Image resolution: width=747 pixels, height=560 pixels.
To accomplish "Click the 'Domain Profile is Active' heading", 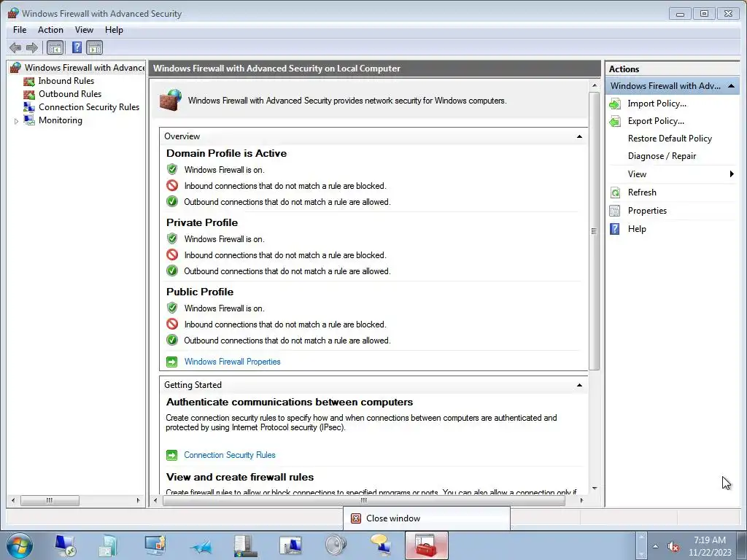I will pos(226,153).
